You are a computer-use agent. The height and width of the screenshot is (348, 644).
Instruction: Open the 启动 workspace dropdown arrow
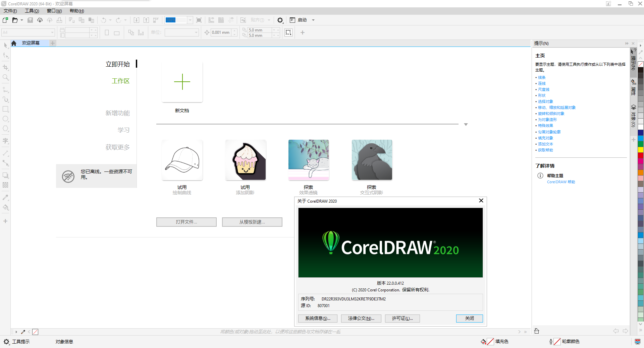(313, 20)
